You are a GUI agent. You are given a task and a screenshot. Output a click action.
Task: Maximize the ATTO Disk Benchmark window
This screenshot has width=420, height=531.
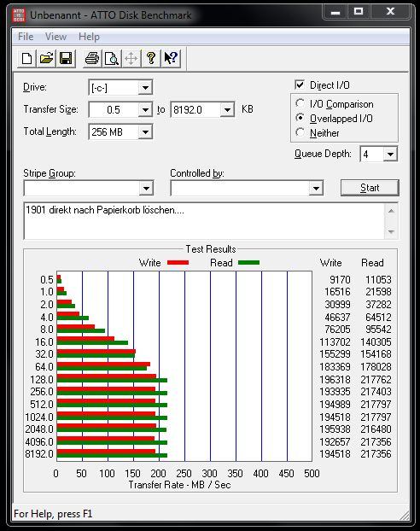click(359, 12)
